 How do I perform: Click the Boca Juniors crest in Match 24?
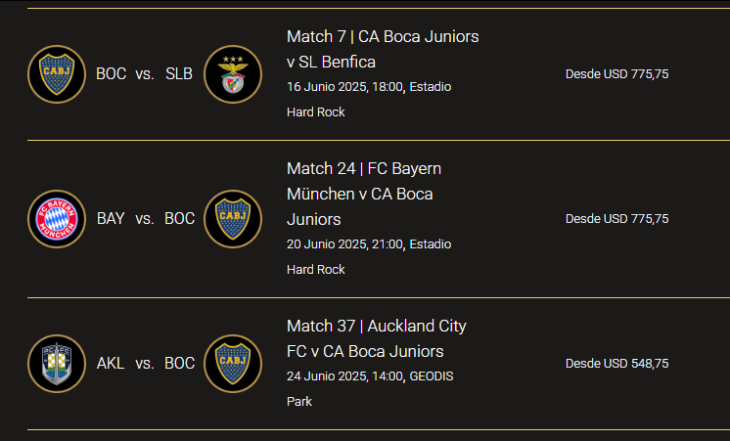tap(233, 219)
